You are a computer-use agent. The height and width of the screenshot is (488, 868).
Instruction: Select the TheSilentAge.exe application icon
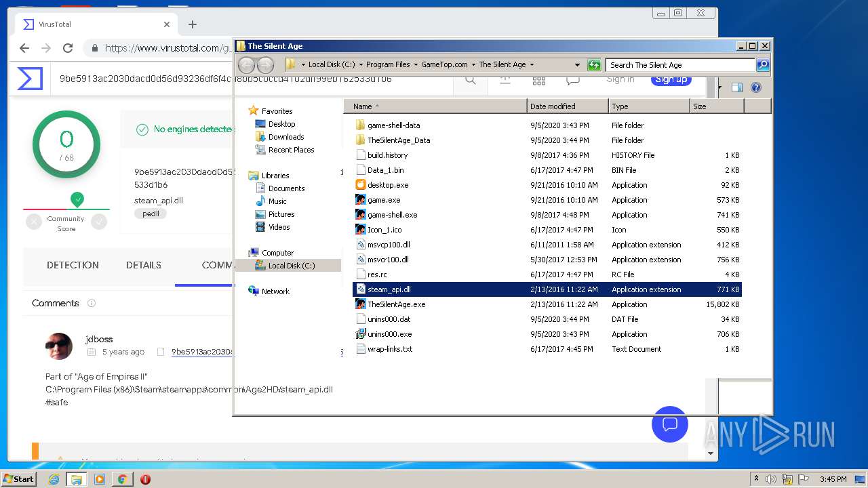(x=361, y=304)
